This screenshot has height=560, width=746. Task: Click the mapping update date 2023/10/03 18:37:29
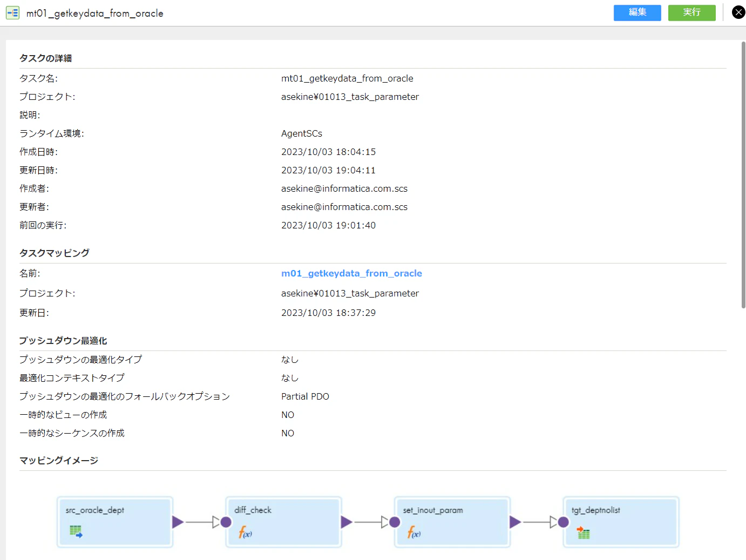[x=328, y=313]
